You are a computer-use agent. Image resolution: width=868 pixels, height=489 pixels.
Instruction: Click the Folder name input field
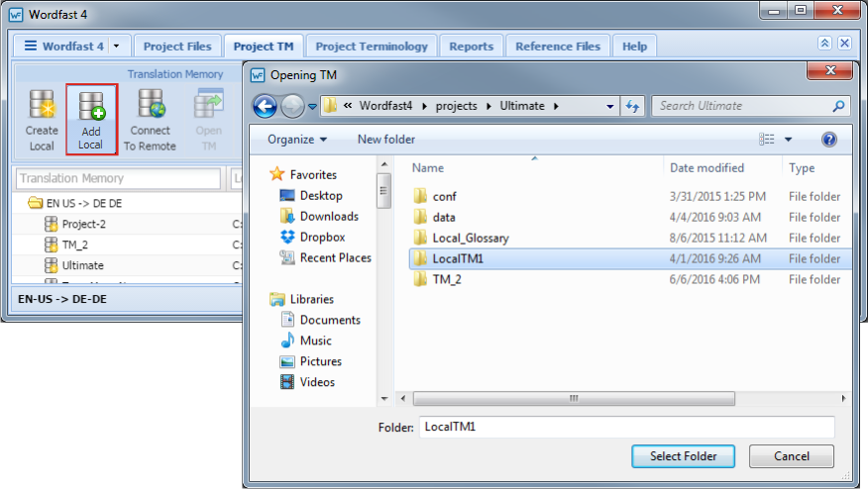pyautogui.click(x=626, y=427)
